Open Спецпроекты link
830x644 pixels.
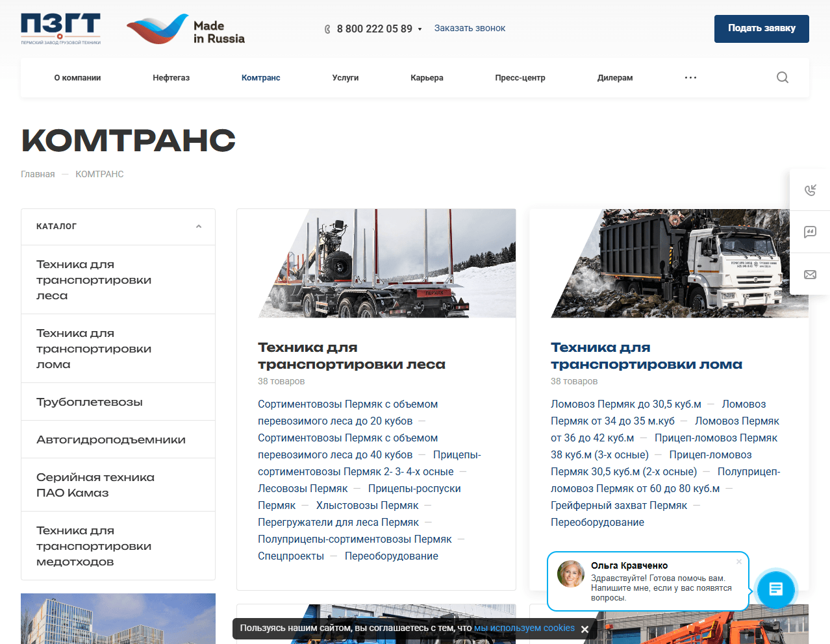(x=291, y=556)
